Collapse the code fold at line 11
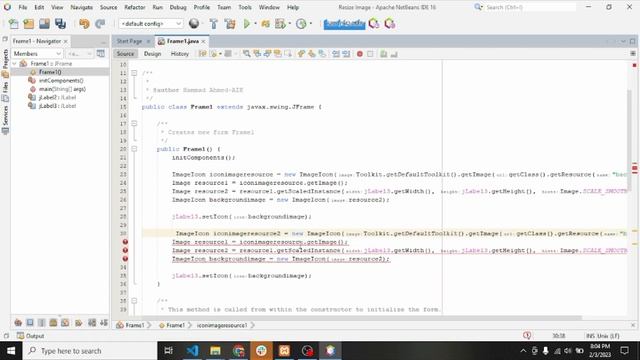The image size is (640, 360). [x=134, y=73]
